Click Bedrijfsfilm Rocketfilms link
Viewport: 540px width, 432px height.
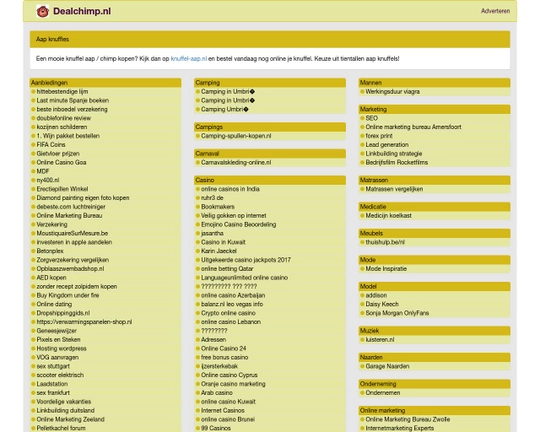(x=397, y=162)
